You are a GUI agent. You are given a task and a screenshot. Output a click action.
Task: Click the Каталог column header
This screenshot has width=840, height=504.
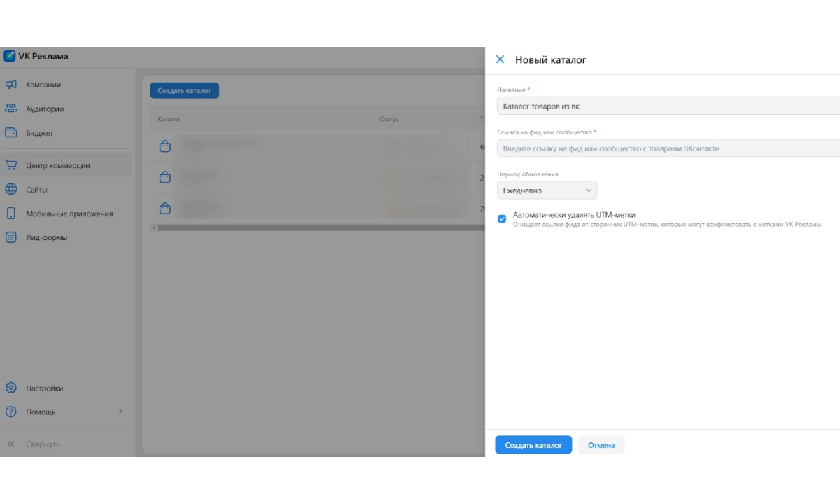click(169, 119)
